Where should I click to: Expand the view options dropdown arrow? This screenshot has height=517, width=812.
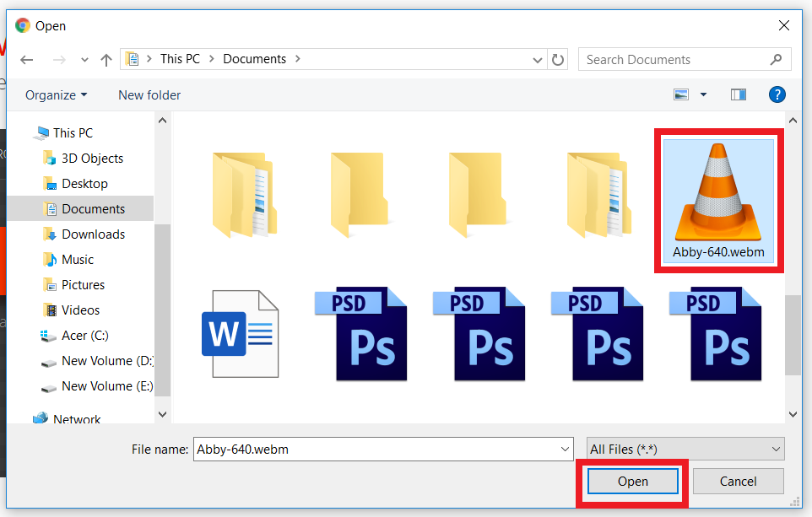(x=703, y=95)
